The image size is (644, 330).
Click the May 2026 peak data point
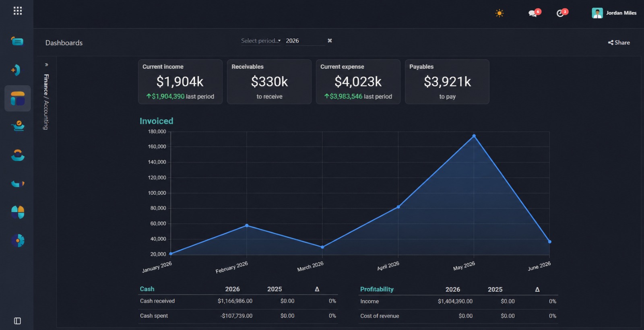[x=474, y=136]
